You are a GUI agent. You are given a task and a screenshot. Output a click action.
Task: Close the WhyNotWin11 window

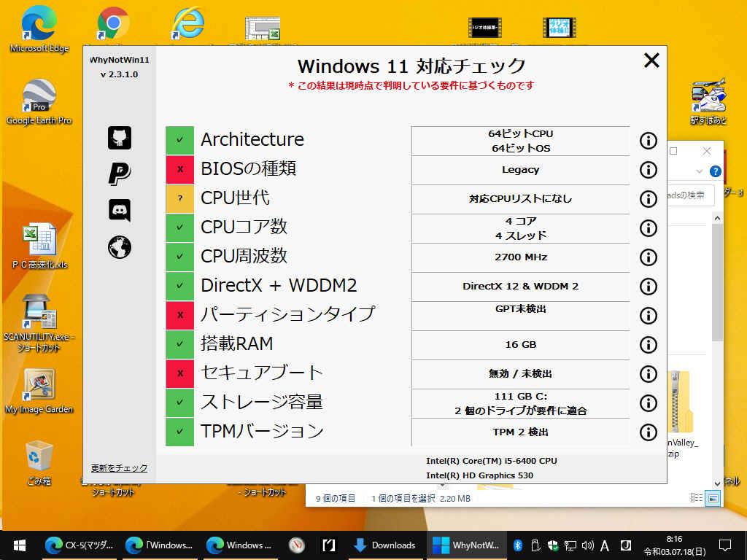coord(651,61)
